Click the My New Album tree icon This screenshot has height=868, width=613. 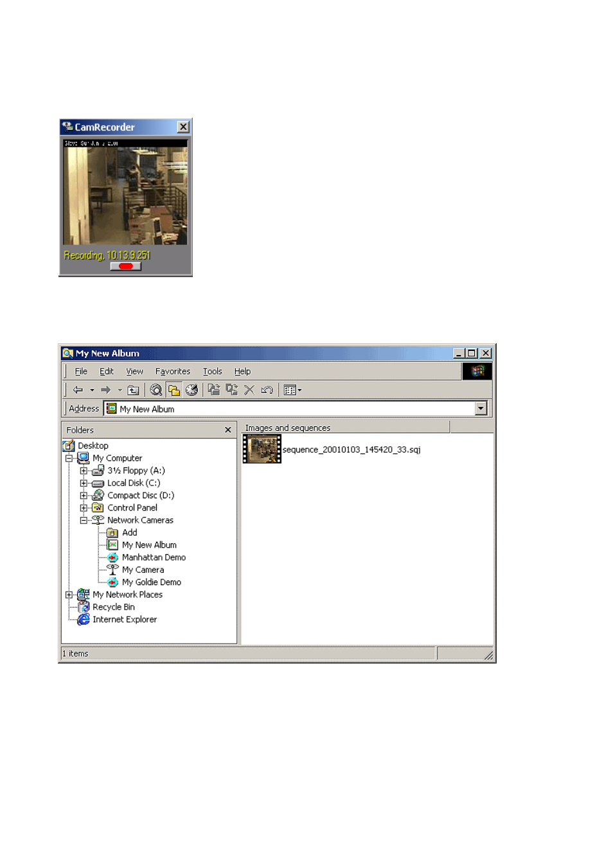pyautogui.click(x=112, y=545)
